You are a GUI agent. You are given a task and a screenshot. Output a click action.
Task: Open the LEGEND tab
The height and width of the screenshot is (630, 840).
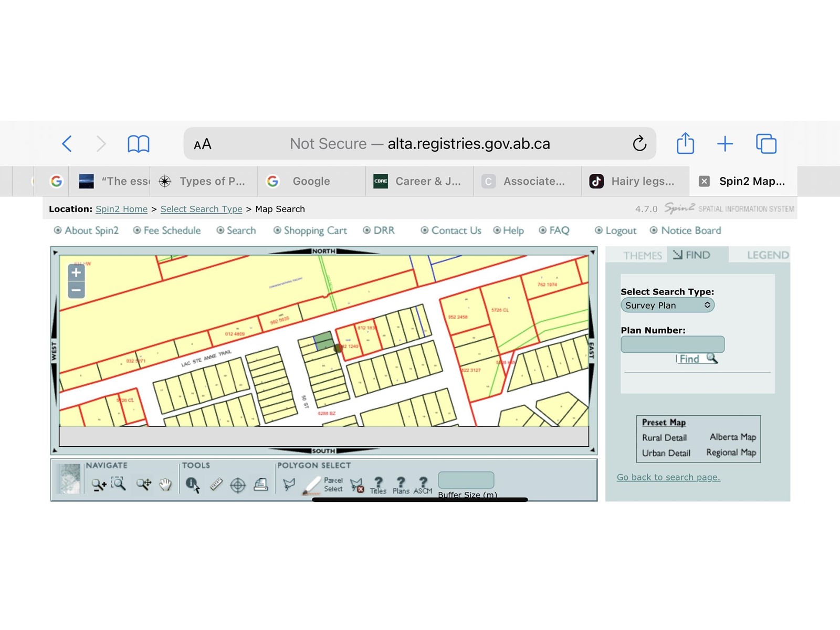[767, 255]
